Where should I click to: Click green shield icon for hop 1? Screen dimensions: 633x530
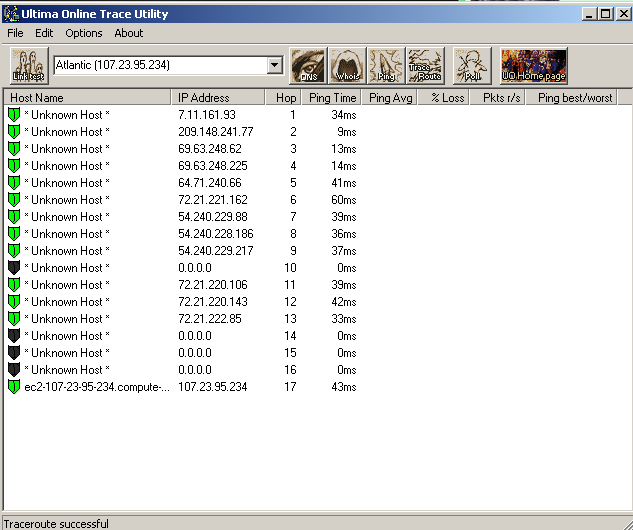point(14,115)
